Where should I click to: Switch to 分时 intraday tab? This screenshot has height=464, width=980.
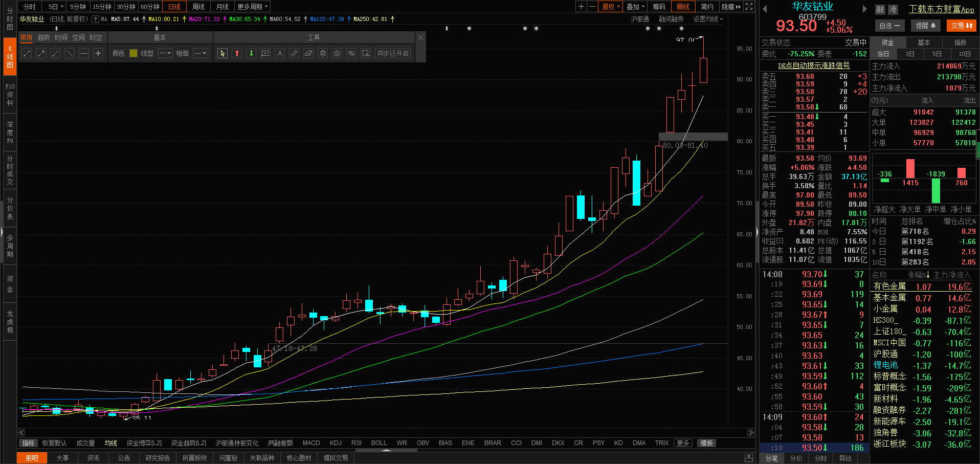point(30,7)
